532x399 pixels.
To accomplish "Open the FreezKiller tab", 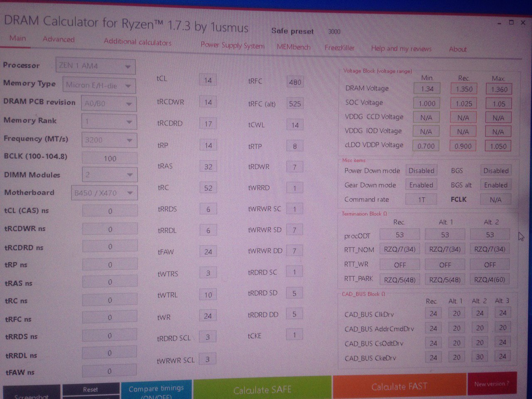I will [x=340, y=48].
